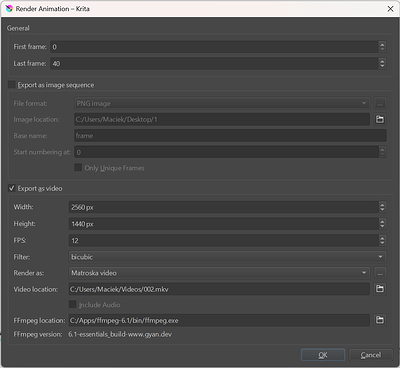This screenshot has height=368, width=400.
Task: Click Krita logo in title bar
Action: click(9, 9)
